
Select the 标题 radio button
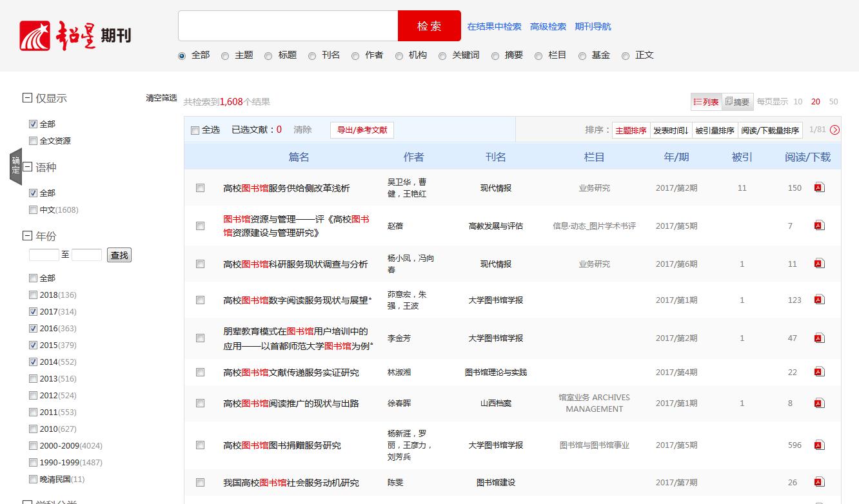point(268,56)
